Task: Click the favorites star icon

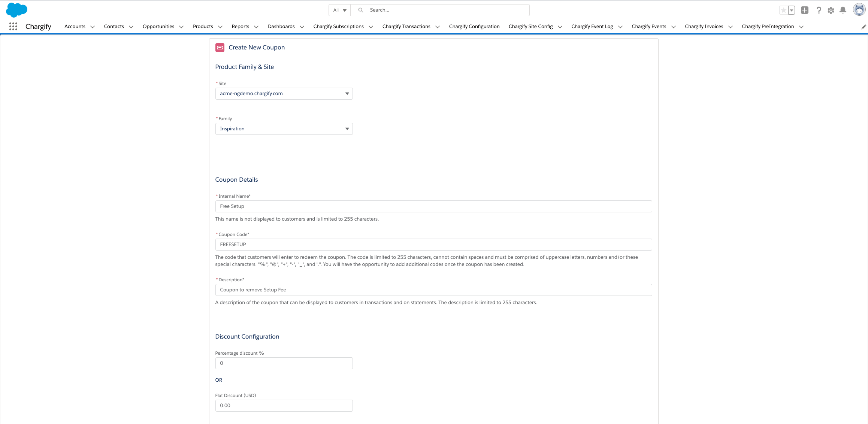Action: click(783, 10)
